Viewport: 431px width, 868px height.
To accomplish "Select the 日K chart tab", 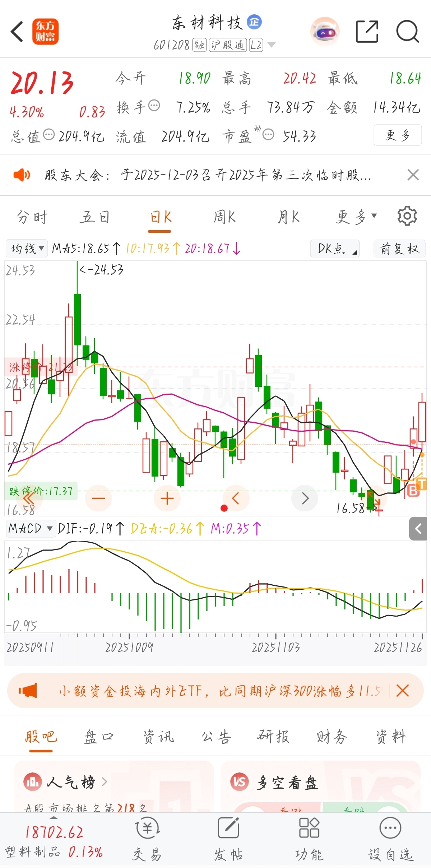I will click(x=160, y=217).
